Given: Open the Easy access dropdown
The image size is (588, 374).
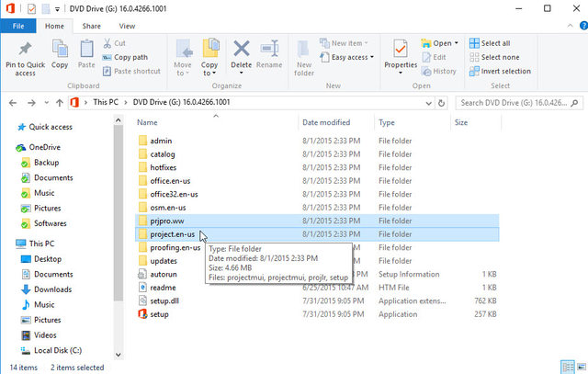Looking at the screenshot, I should tap(347, 57).
